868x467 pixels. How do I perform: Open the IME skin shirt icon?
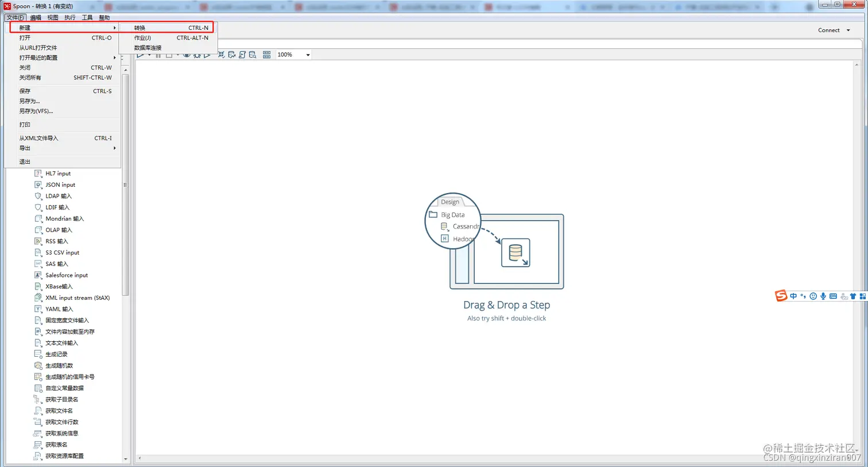coord(853,296)
